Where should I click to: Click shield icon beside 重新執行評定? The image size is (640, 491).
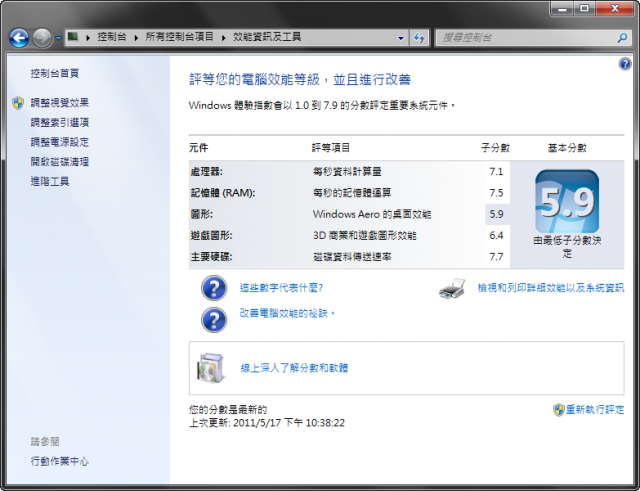[559, 410]
